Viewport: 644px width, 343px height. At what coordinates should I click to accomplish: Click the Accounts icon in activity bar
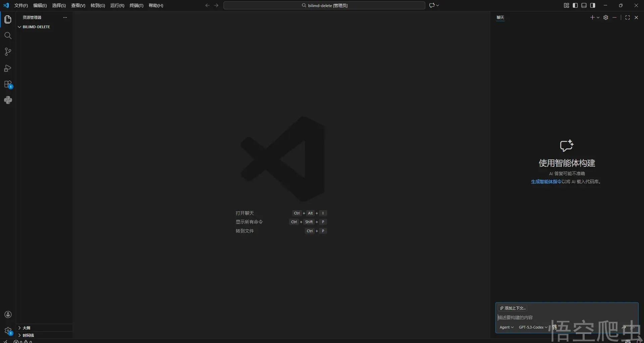(x=8, y=314)
